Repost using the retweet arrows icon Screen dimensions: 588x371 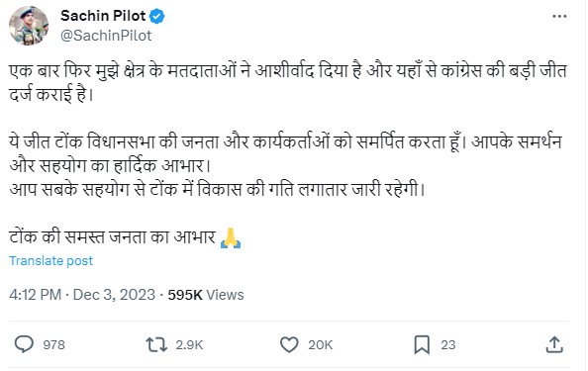(156, 344)
